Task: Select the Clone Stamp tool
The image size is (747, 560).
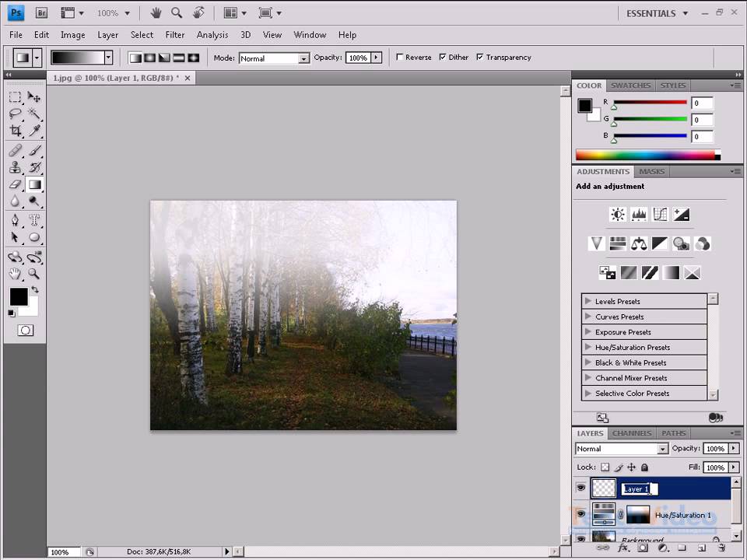Action: click(15, 167)
